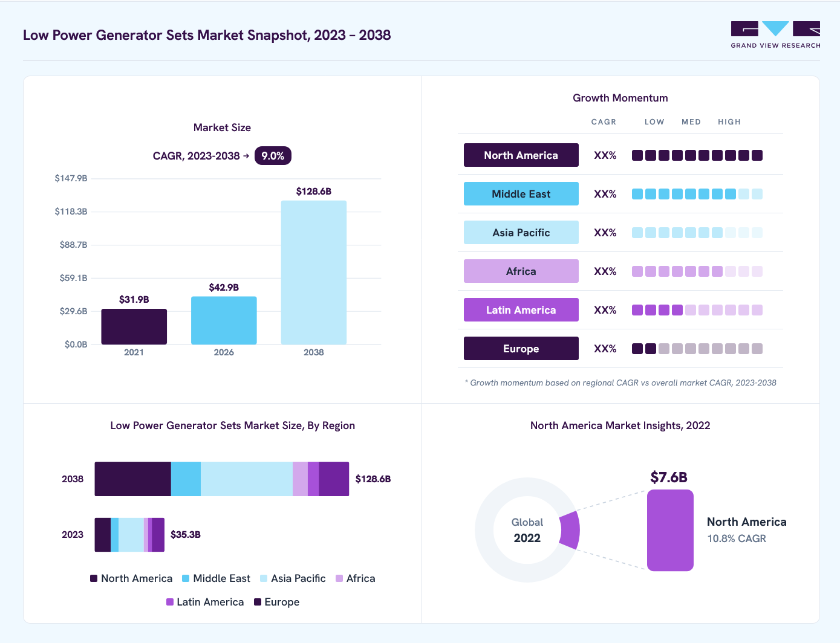Click the XX% CAGR value for Africa
840x643 pixels.
pyautogui.click(x=605, y=271)
